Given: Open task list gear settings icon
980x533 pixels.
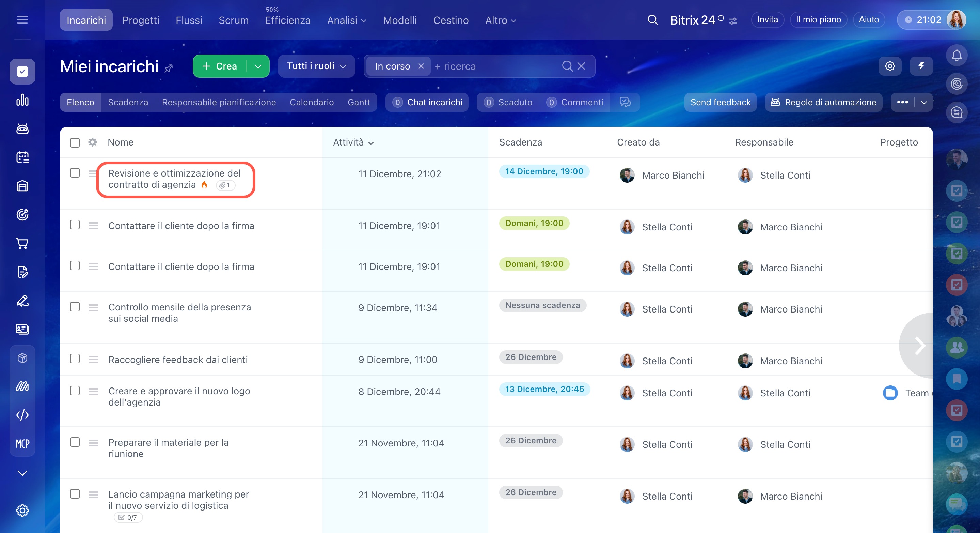Looking at the screenshot, I should click(x=92, y=142).
